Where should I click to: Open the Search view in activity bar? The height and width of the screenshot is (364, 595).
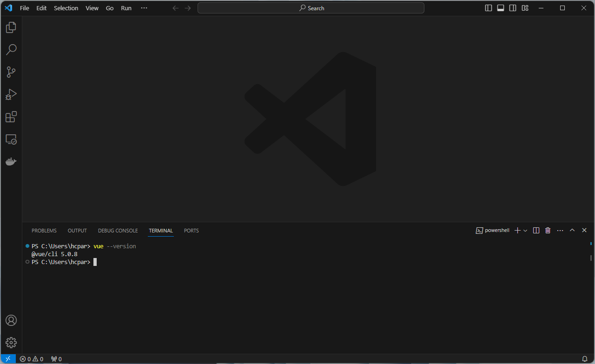(11, 50)
